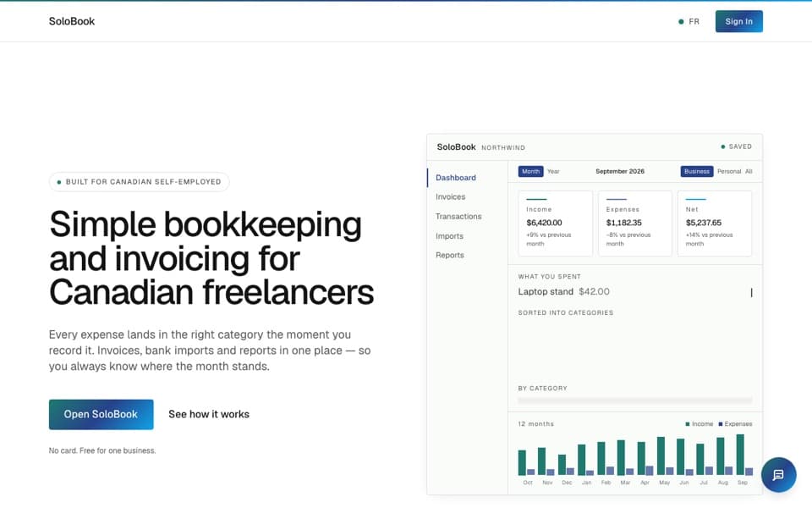The image size is (812, 508).
Task: Click the SoloBook logo in header
Action: pos(71,21)
